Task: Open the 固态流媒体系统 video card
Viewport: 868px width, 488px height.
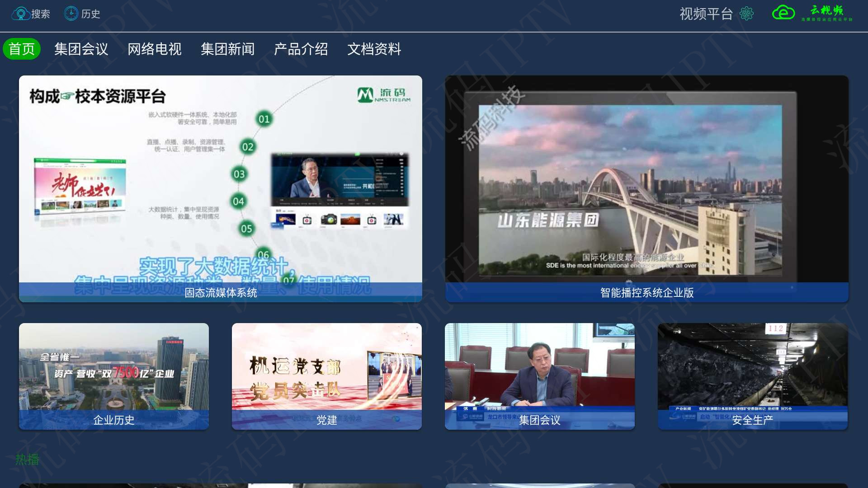Action: (221, 188)
